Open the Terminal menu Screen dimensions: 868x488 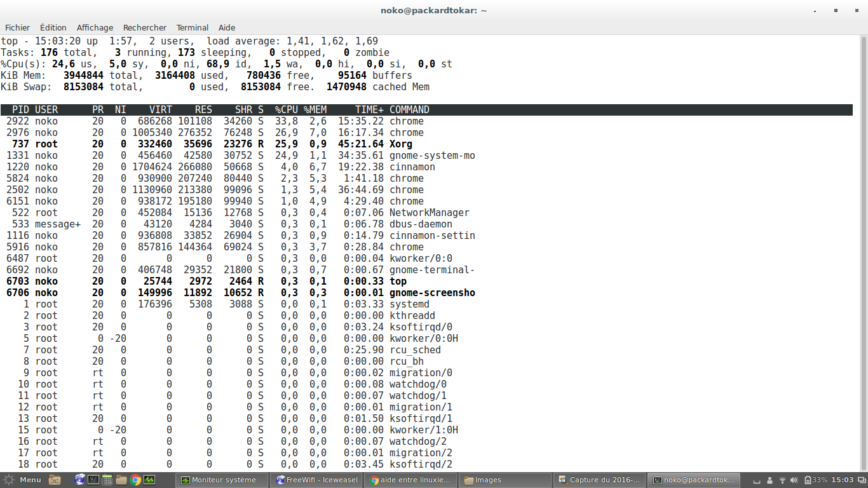[193, 27]
